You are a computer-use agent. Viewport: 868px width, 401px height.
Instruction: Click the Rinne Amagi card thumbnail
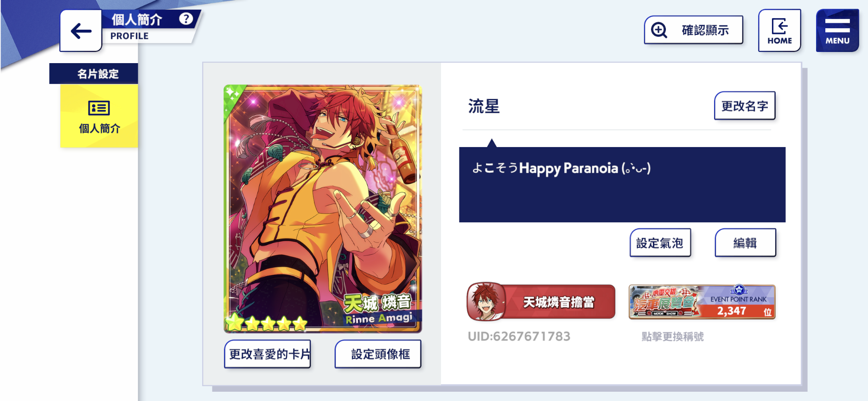323,208
